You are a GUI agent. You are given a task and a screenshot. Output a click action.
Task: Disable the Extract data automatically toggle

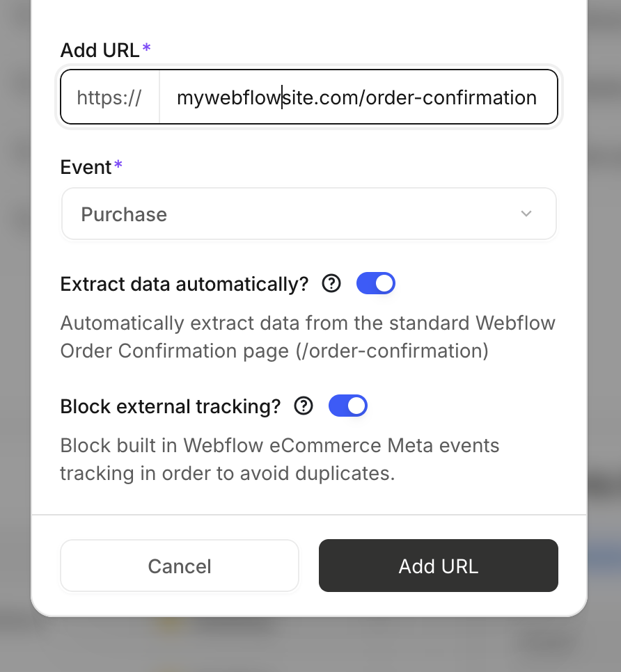(x=376, y=284)
